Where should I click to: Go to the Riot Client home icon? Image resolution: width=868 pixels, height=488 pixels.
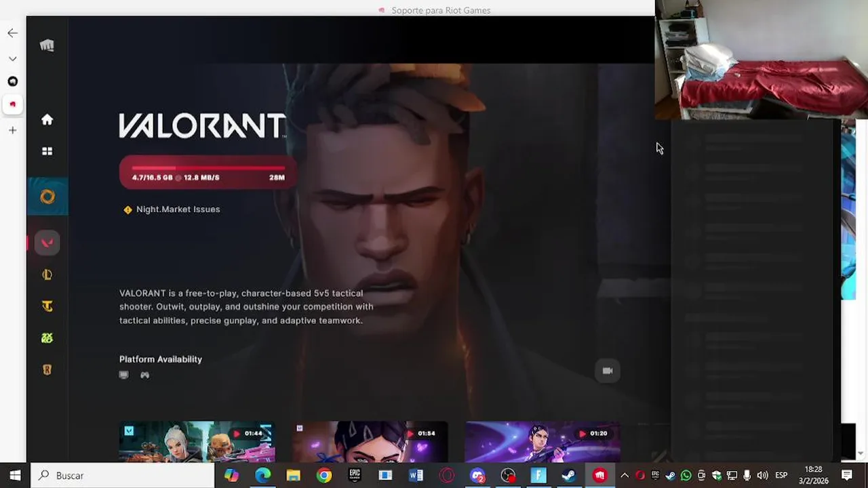pos(47,120)
